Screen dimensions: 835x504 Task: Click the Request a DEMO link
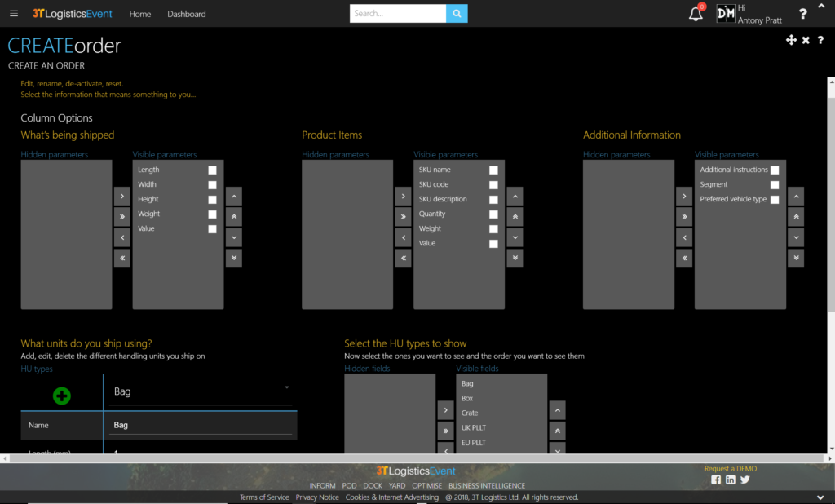click(730, 469)
